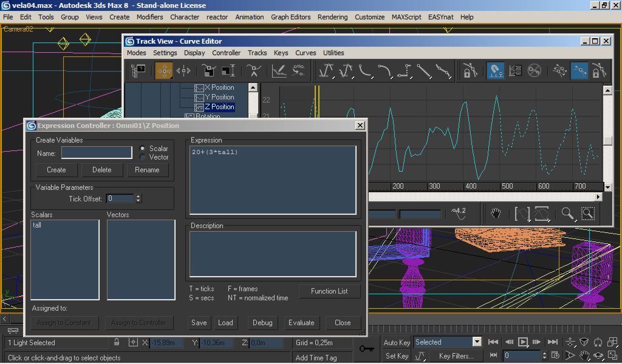Open the Time Configuration icon
The image size is (622, 364).
click(x=555, y=356)
